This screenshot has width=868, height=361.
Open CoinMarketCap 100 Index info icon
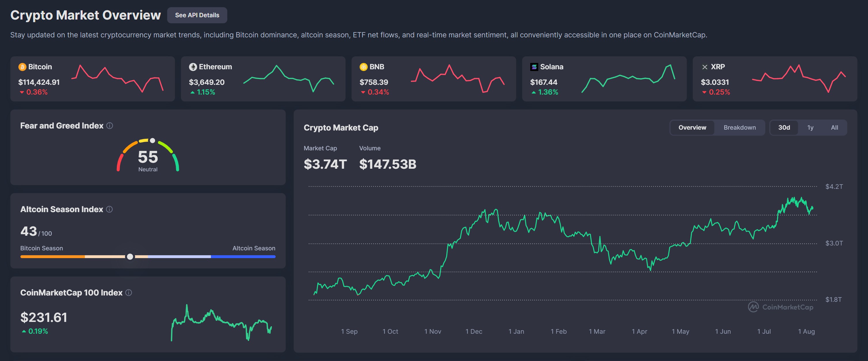click(129, 293)
